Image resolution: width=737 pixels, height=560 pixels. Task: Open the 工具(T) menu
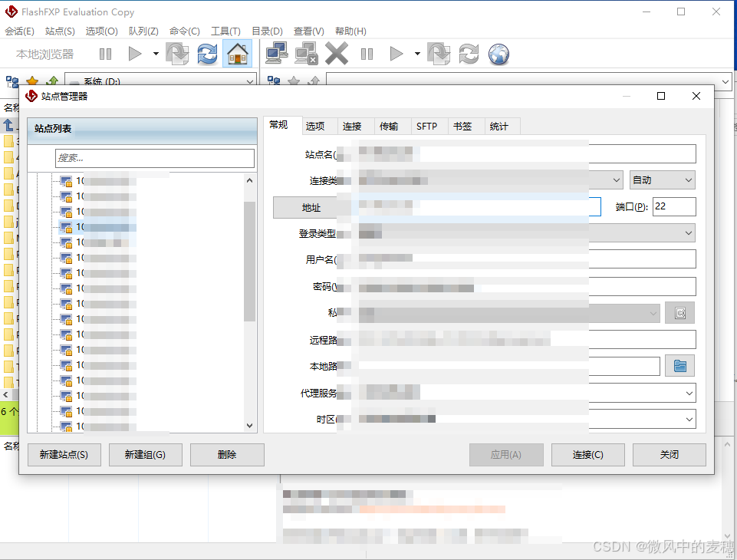pyautogui.click(x=225, y=31)
